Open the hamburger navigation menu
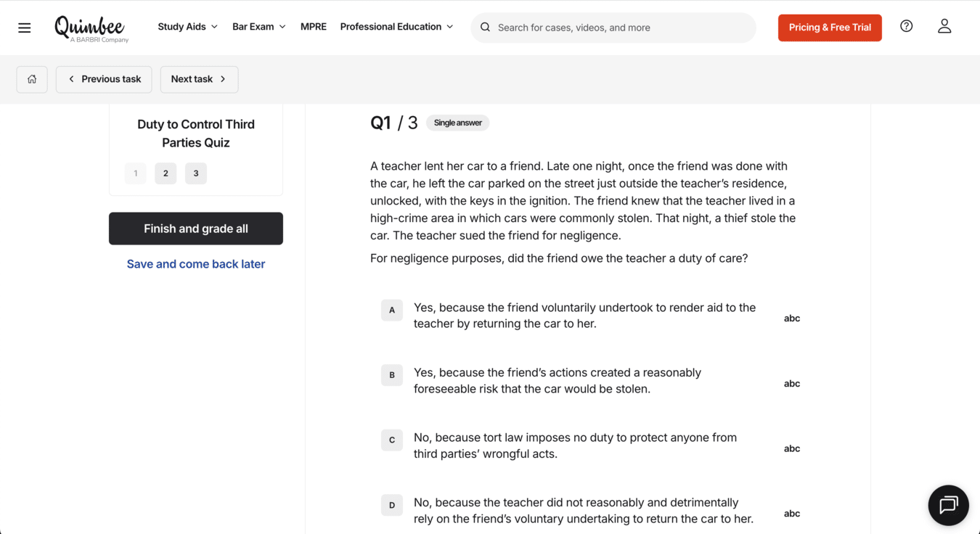Viewport: 980px width, 534px height. click(x=24, y=27)
